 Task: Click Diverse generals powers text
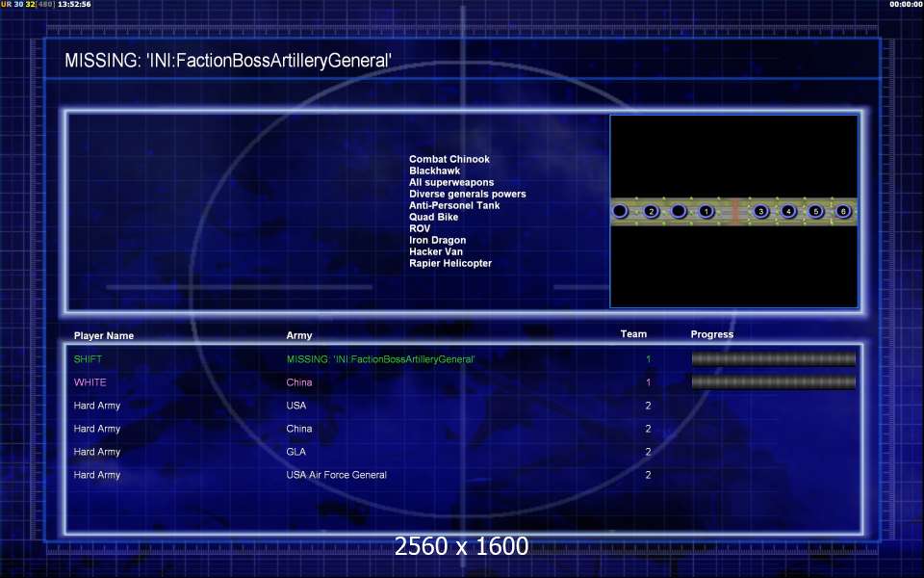pos(468,194)
